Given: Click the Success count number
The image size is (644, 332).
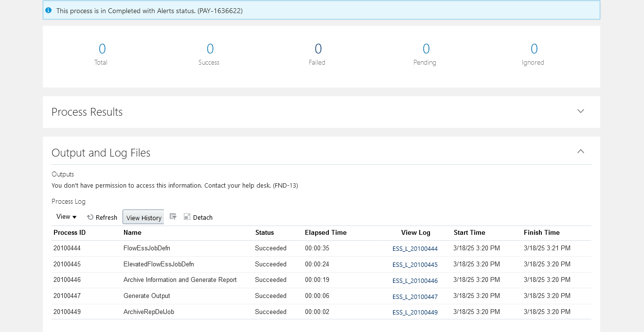Looking at the screenshot, I should [210, 49].
